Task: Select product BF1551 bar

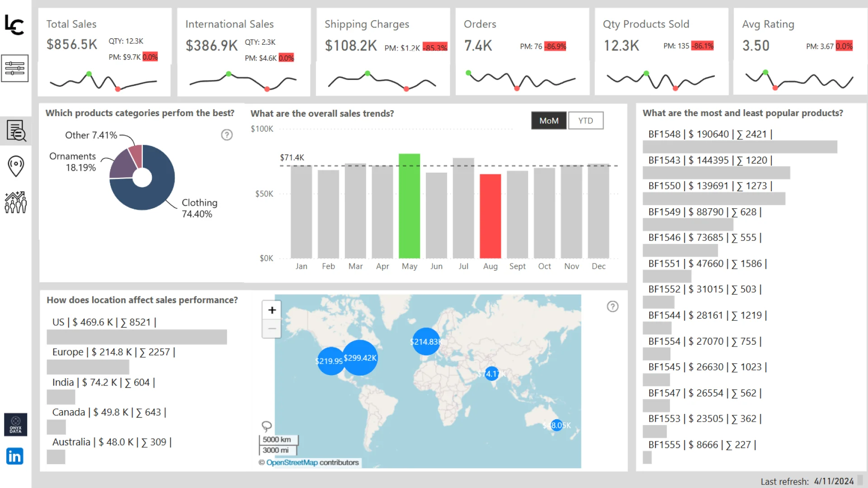Action: [667, 276]
